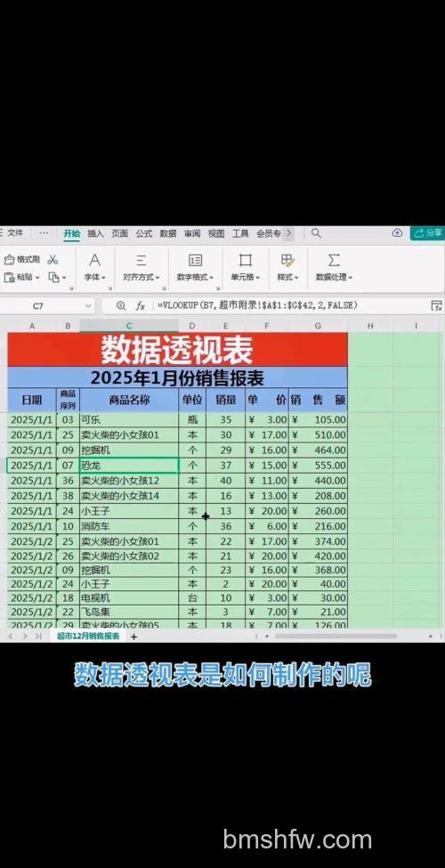Expand the 字体 dropdown label
The image size is (445, 868).
tap(94, 278)
